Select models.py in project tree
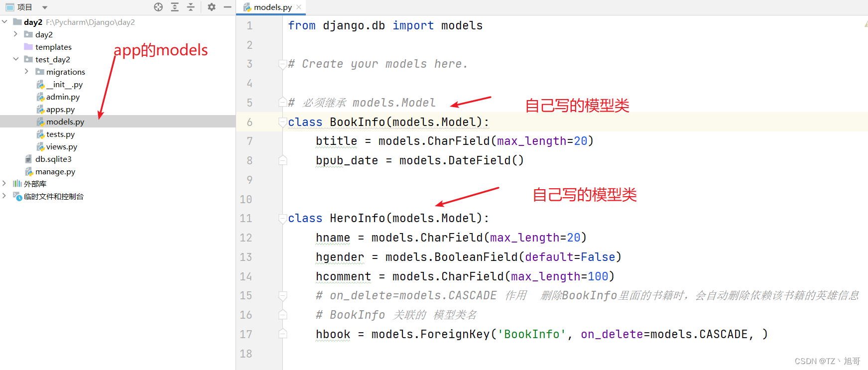This screenshot has height=370, width=868. (x=65, y=122)
